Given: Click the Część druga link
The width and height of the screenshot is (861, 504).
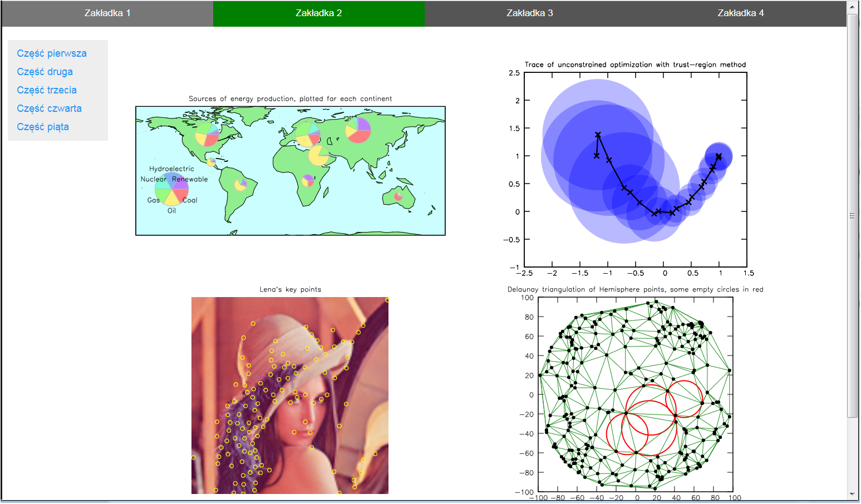Looking at the screenshot, I should (x=45, y=72).
